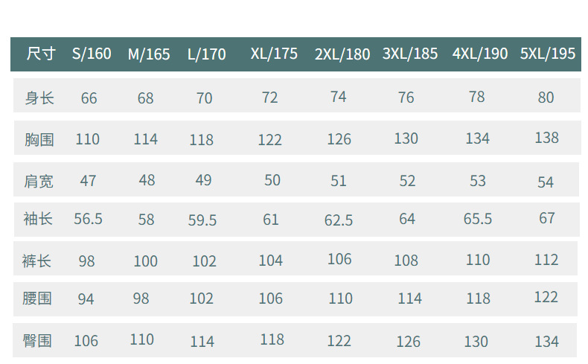This screenshot has height=364, width=588.
Task: Select the 62.5 sleeve length cell
Action: 339,220
